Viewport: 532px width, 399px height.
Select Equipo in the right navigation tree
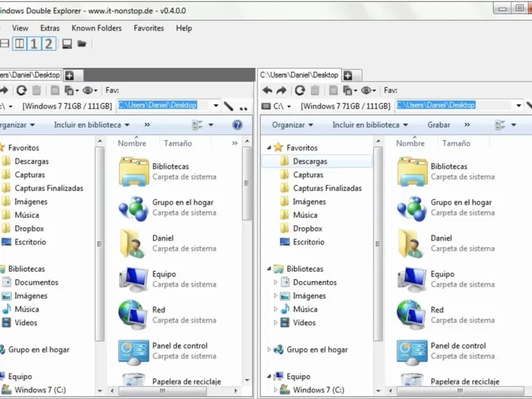[x=298, y=376]
